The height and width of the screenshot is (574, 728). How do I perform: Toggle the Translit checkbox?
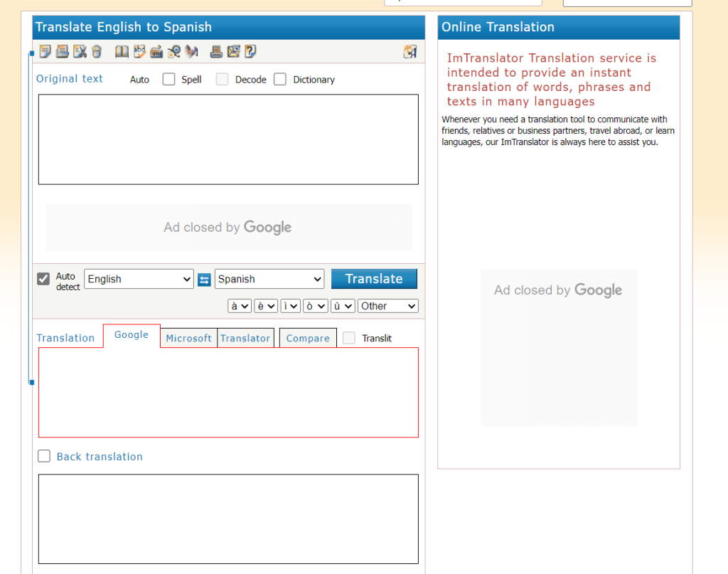tap(349, 338)
